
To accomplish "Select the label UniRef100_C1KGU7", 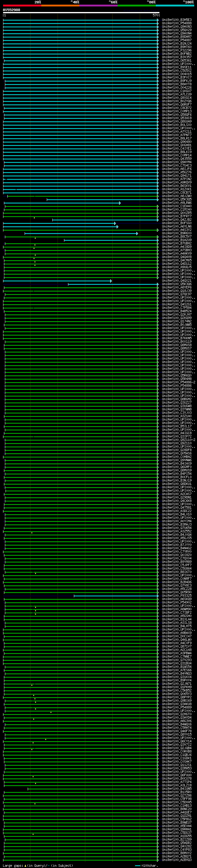I will tap(177, 91).
